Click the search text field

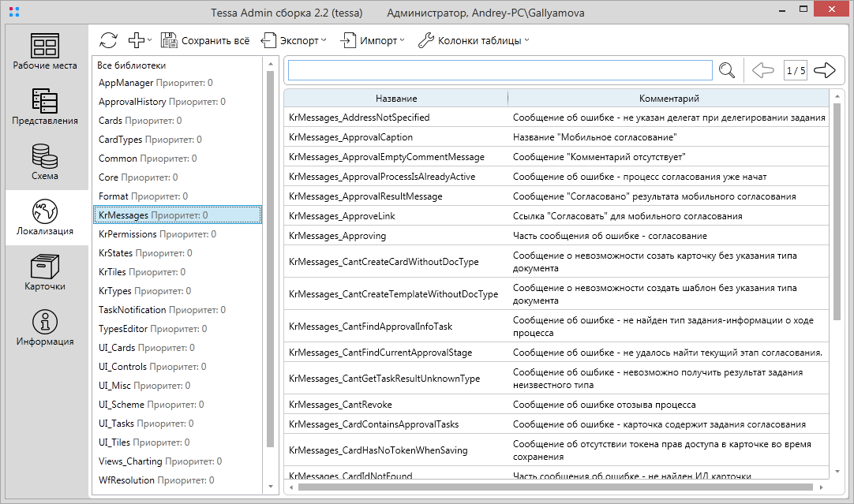500,70
